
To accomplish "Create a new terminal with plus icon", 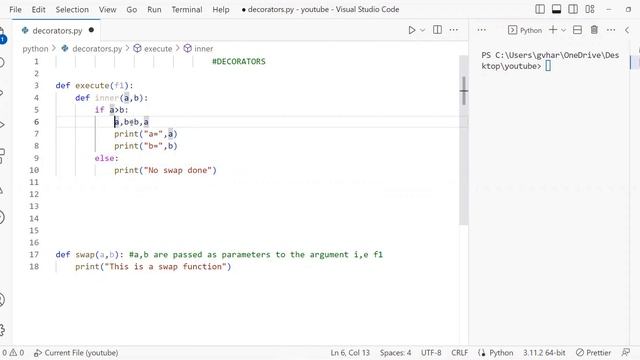I will (553, 30).
